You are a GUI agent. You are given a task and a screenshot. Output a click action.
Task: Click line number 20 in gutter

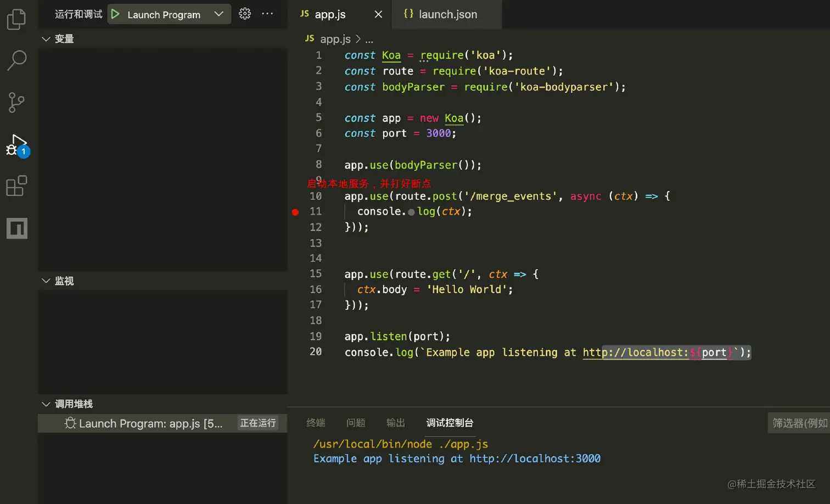(316, 351)
